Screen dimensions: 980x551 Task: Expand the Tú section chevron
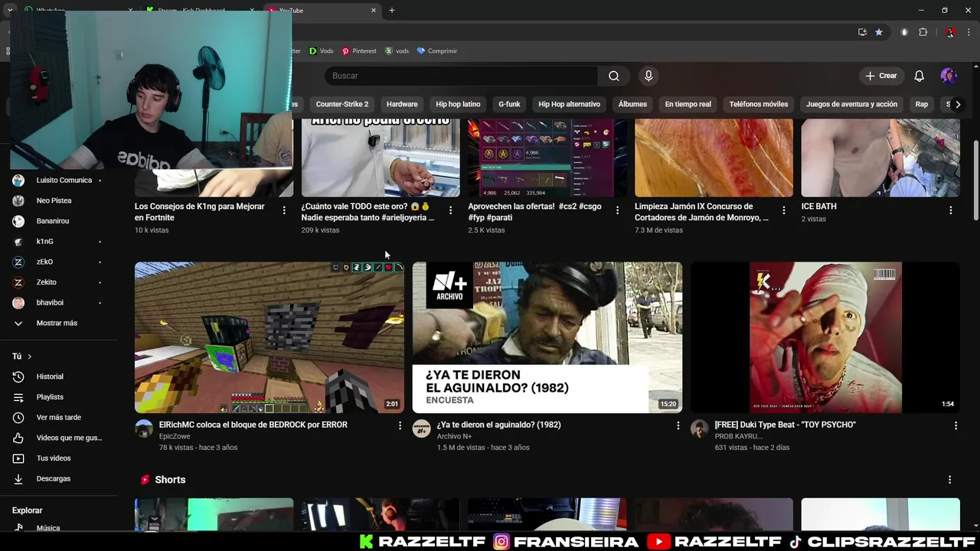tap(30, 357)
